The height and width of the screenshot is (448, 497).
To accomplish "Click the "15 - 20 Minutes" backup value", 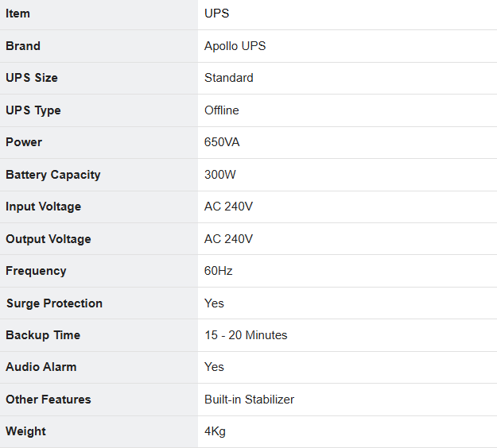I will point(246,335).
